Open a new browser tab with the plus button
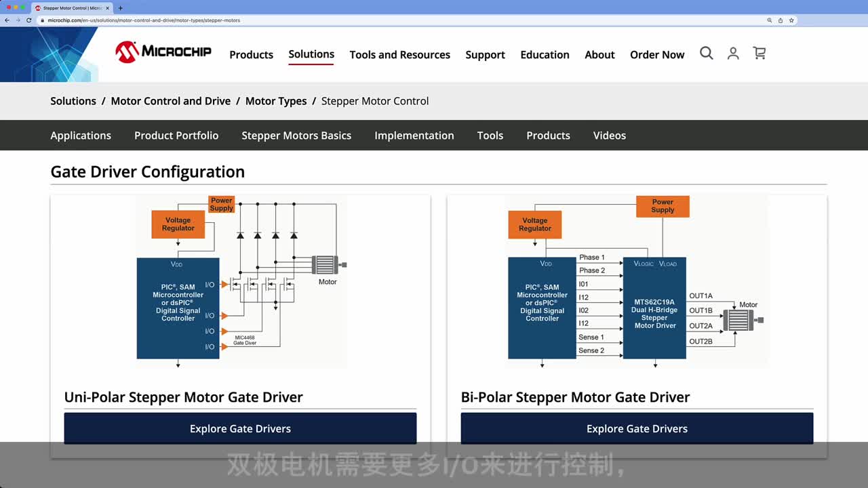 coord(121,8)
